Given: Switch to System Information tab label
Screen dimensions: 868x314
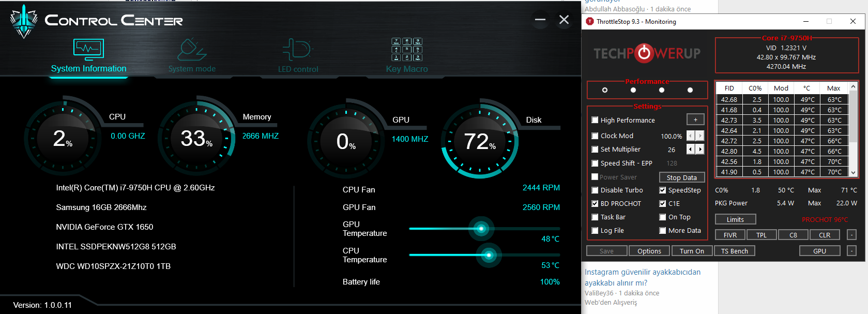Looking at the screenshot, I should pos(88,68).
